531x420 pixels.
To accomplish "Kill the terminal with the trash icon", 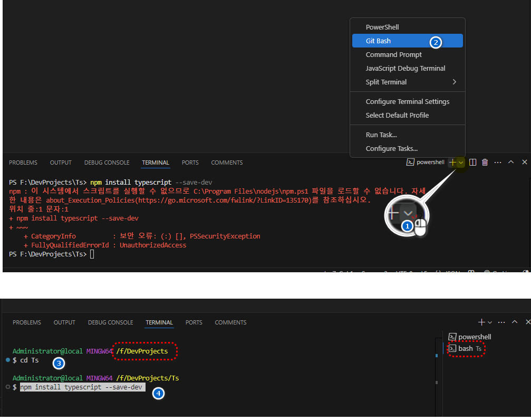I will 485,163.
